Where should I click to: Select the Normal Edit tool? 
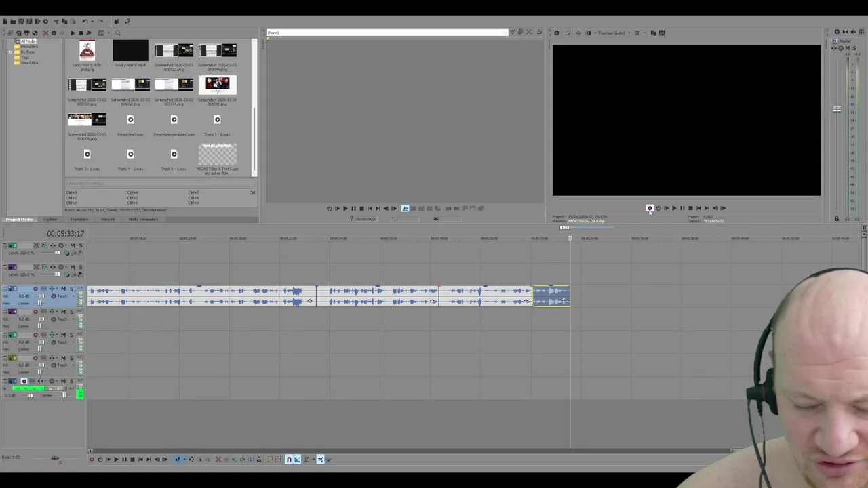[x=178, y=460]
